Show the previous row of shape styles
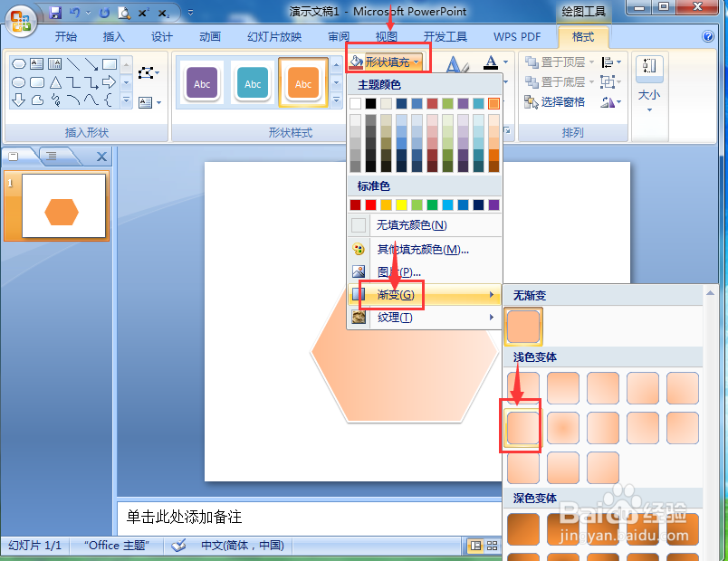 (337, 65)
